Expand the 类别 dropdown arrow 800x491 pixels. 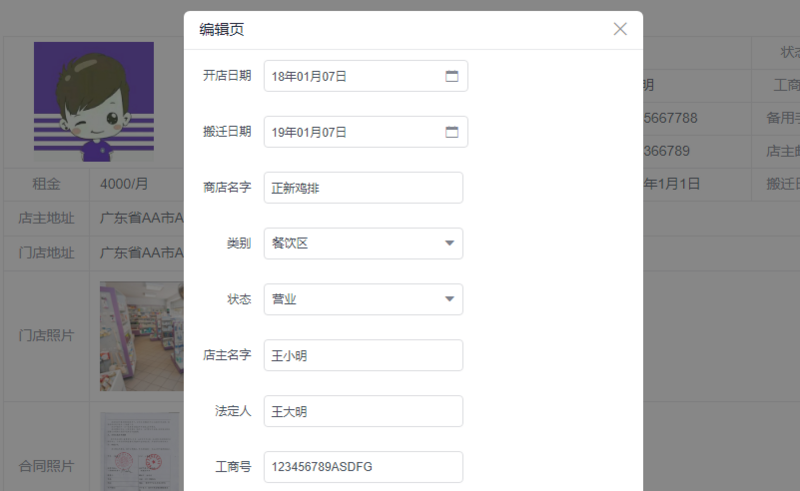(449, 243)
